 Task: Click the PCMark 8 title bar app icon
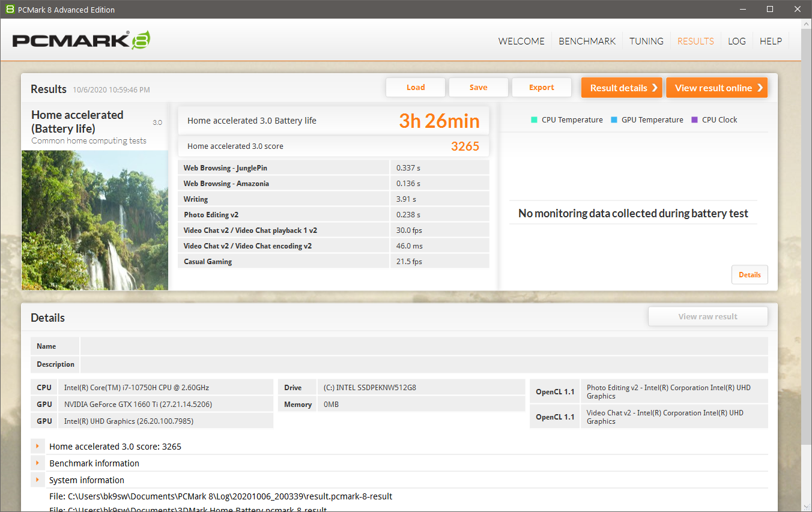click(x=9, y=9)
